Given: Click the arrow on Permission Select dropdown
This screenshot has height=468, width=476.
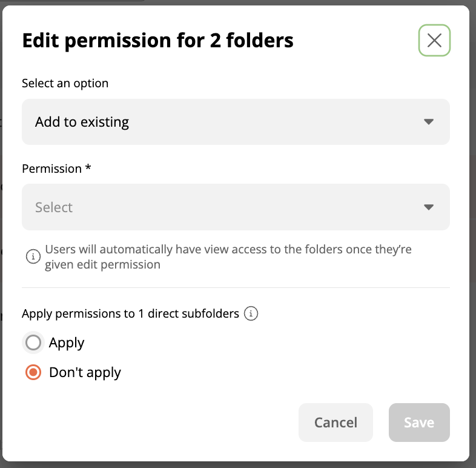Looking at the screenshot, I should pyautogui.click(x=429, y=207).
